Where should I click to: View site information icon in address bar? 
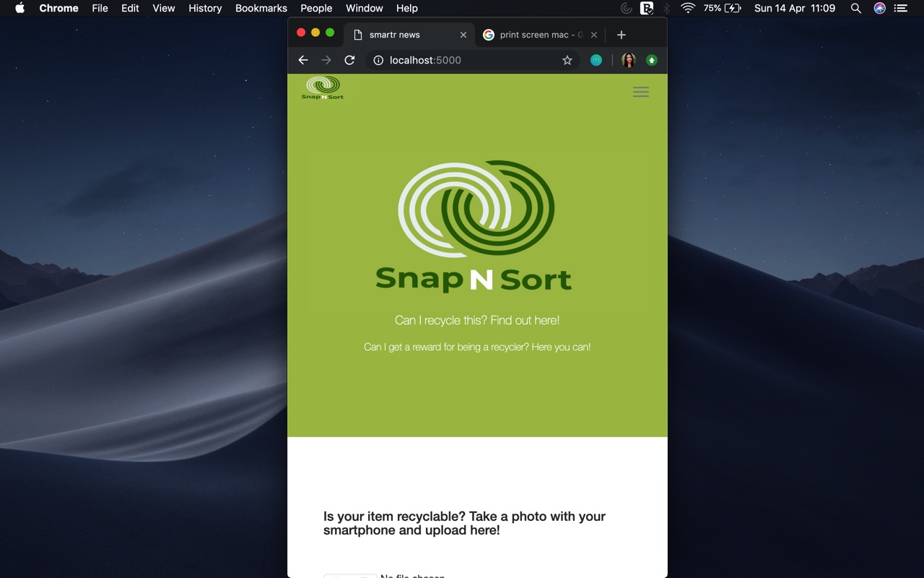coord(378,60)
